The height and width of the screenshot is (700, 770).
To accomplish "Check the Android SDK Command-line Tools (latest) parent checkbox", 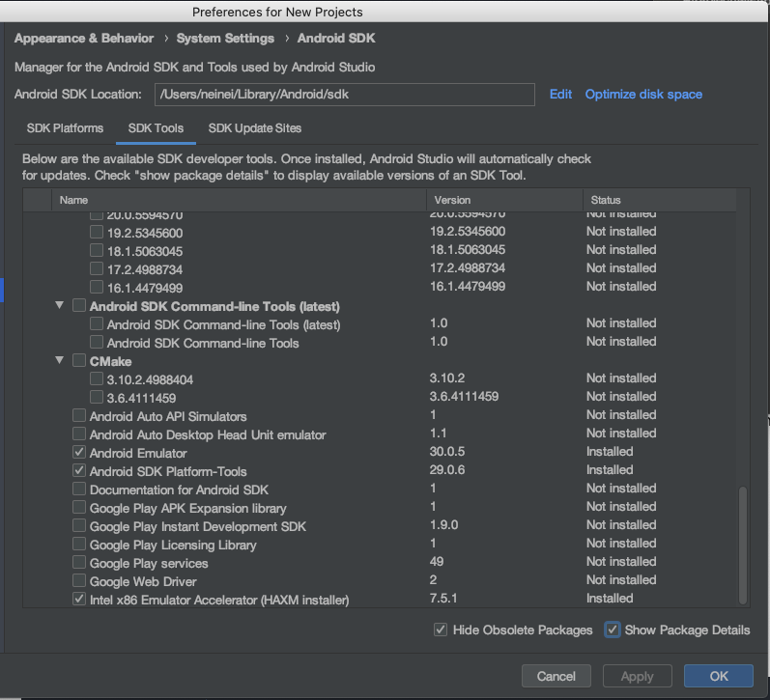I will click(79, 305).
